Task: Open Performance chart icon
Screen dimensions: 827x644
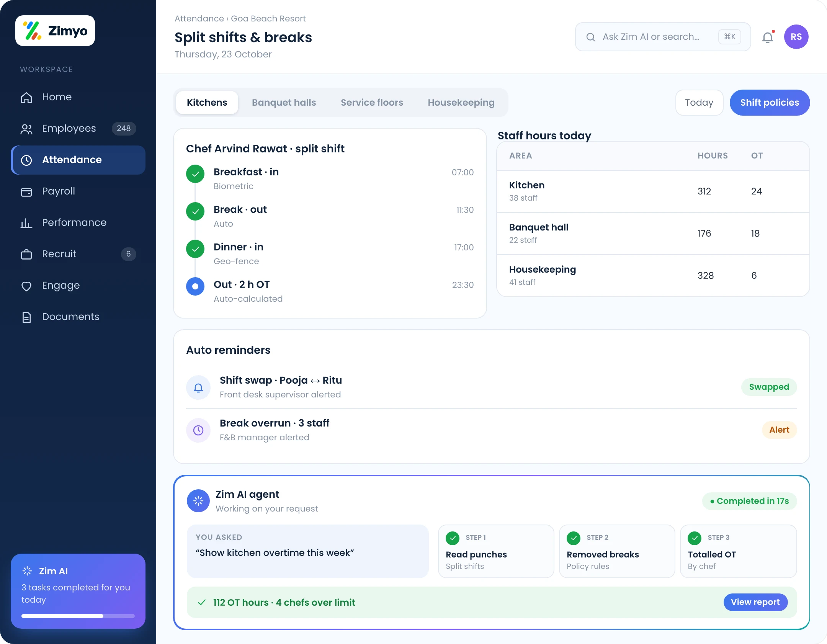Action: (x=26, y=223)
